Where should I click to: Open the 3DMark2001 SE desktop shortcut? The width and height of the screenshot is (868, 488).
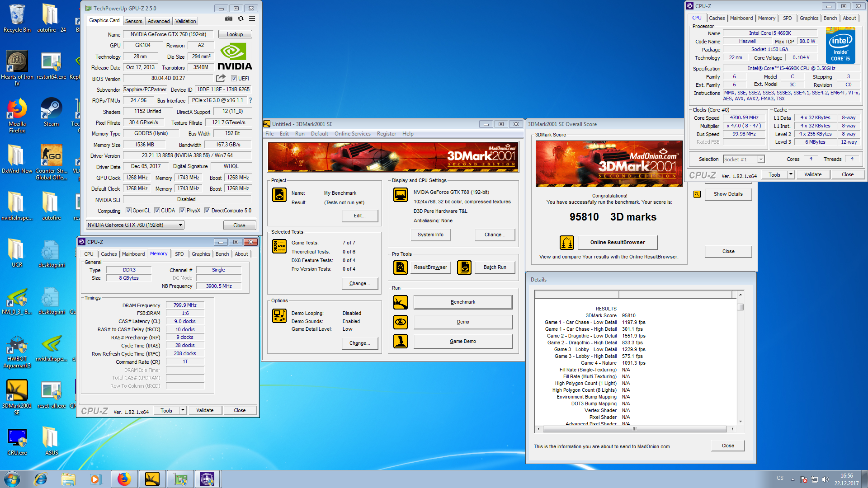pos(17,397)
